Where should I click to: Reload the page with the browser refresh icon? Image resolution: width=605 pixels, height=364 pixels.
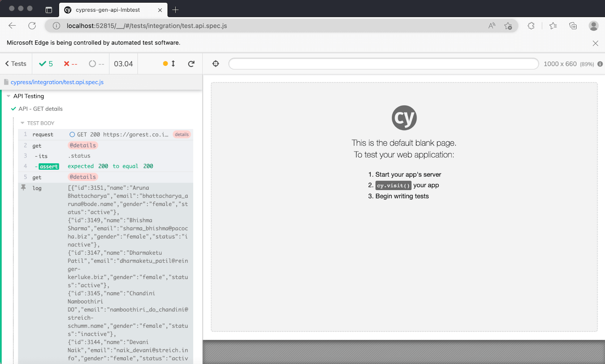[32, 26]
